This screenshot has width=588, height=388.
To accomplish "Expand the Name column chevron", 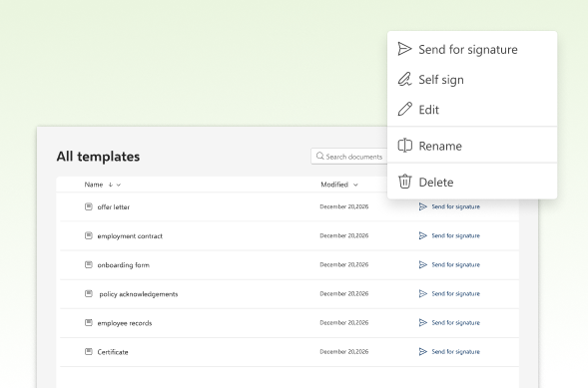I will 119,185.
